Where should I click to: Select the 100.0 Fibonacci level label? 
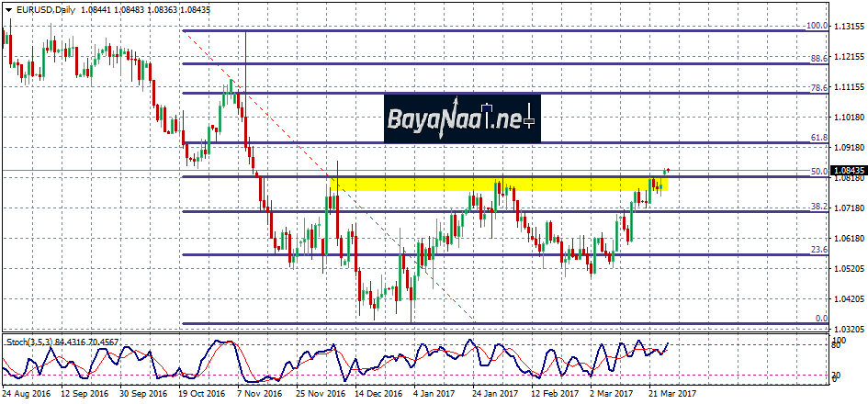[817, 27]
